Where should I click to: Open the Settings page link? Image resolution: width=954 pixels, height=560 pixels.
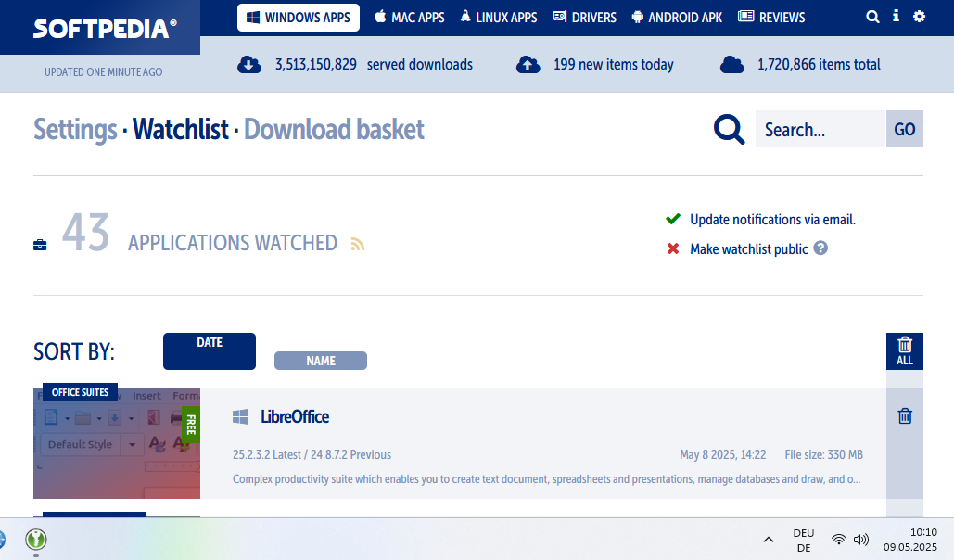tap(75, 130)
